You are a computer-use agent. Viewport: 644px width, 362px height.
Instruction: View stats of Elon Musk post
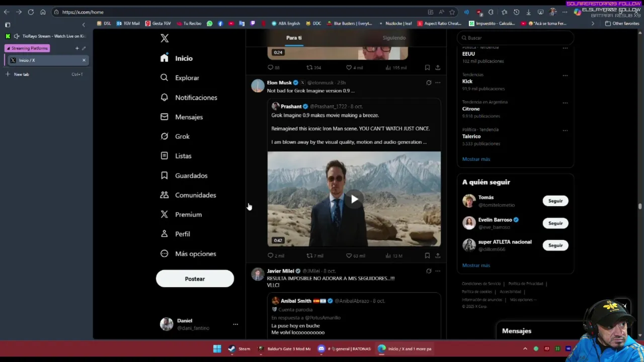click(393, 255)
